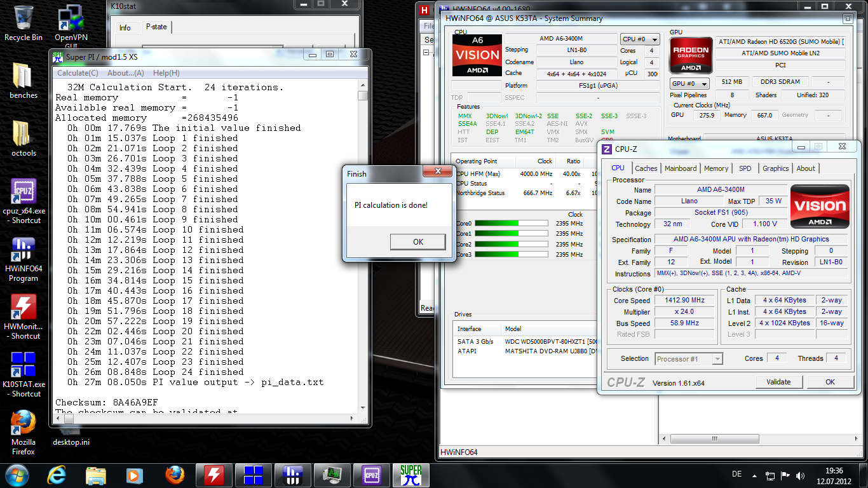
Task: Select the HWiNFO64 Program desktop icon
Action: click(24, 259)
